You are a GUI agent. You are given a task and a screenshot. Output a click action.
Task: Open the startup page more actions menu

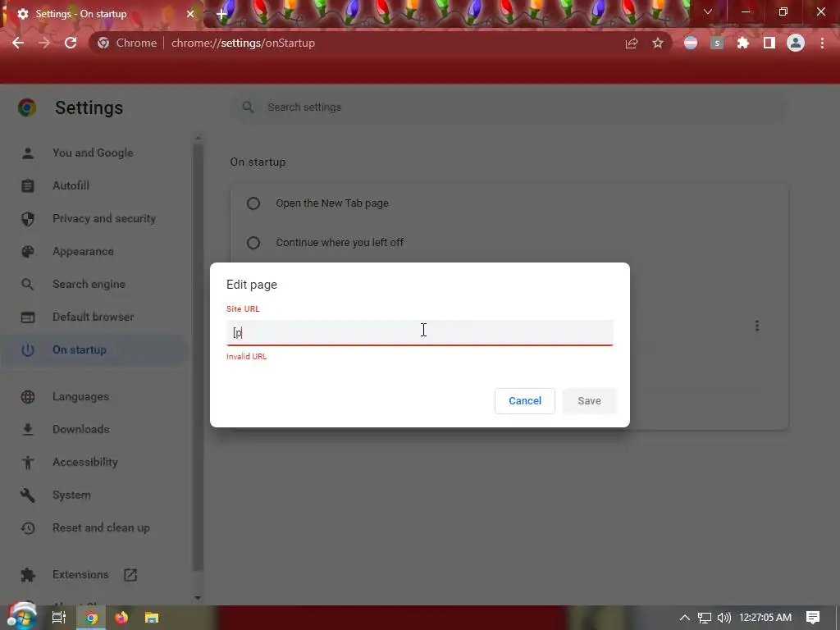pyautogui.click(x=757, y=326)
